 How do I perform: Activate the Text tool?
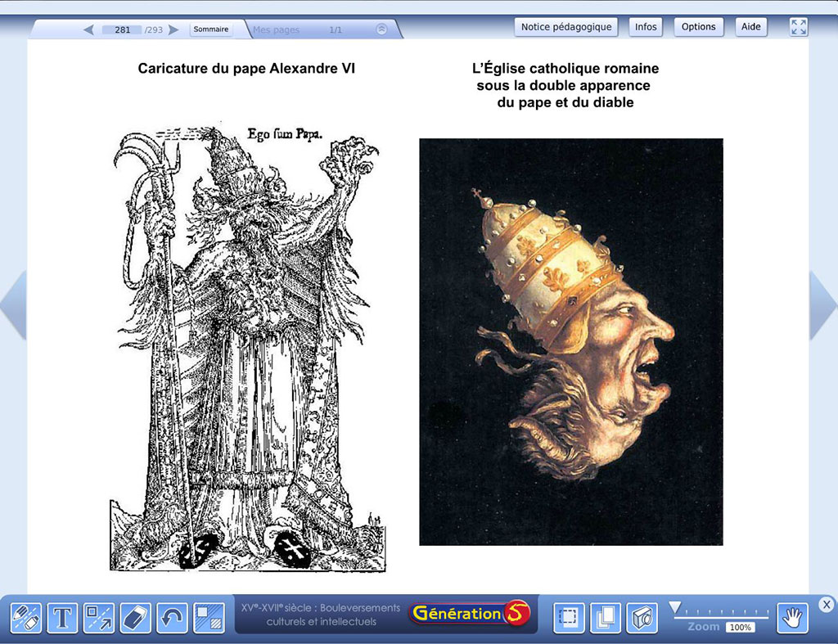[x=63, y=618]
